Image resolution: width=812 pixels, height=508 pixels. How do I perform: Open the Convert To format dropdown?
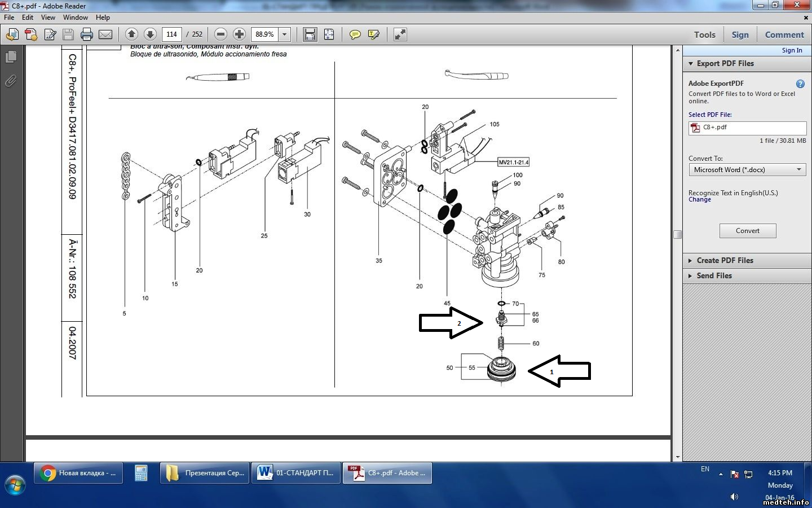(747, 170)
